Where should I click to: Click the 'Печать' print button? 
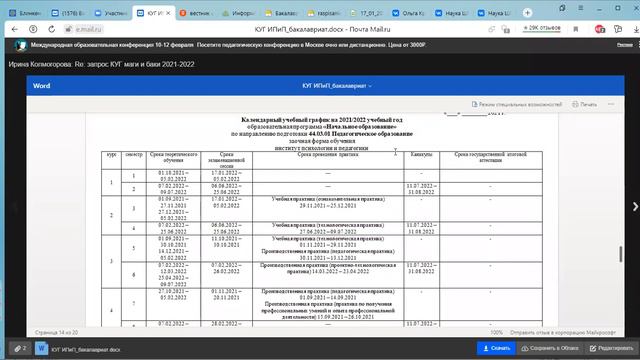(x=584, y=104)
